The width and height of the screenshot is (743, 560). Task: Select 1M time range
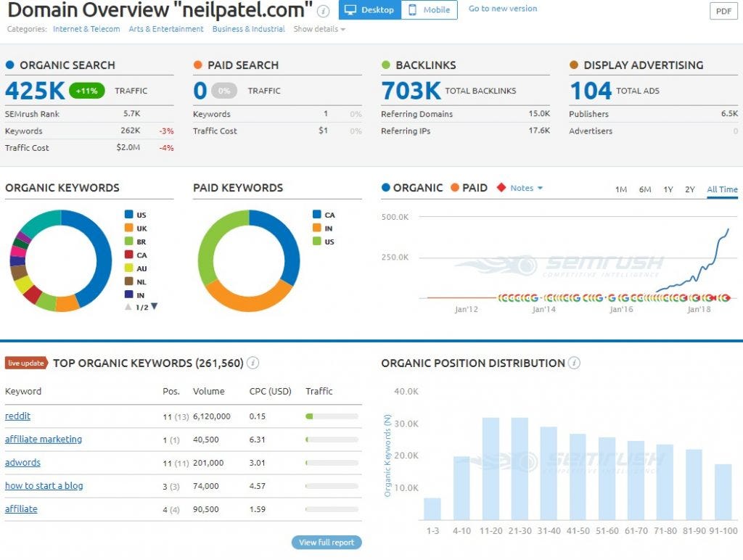[621, 189]
